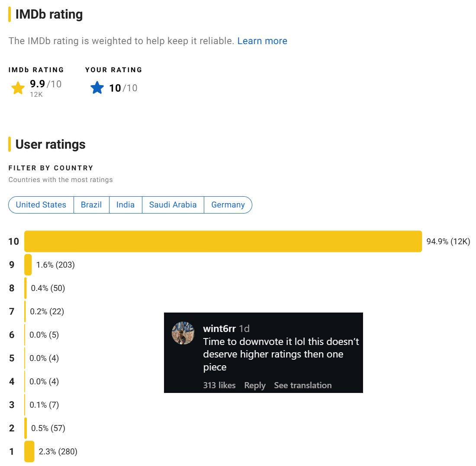The width and height of the screenshot is (476, 466).
Task: Filter ratings by India
Action: (125, 205)
